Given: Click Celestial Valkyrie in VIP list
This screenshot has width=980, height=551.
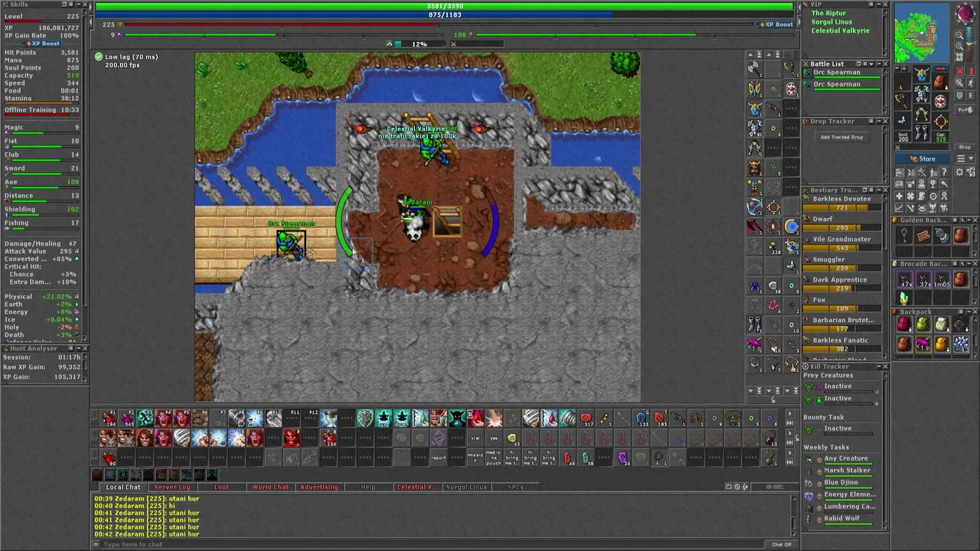Looking at the screenshot, I should 840,31.
